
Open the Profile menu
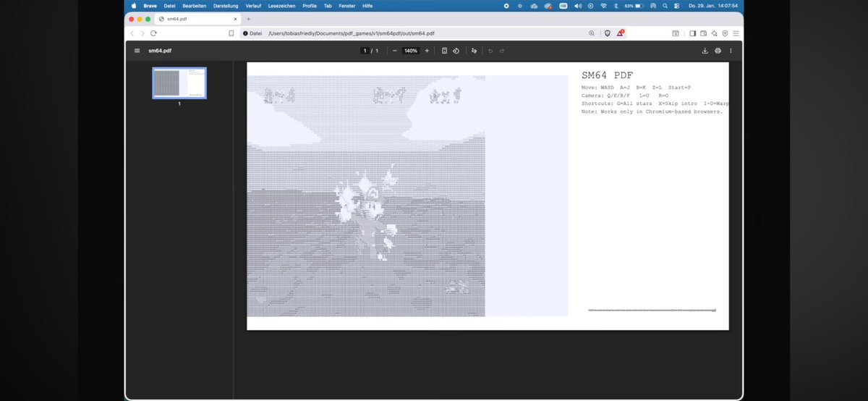[310, 5]
